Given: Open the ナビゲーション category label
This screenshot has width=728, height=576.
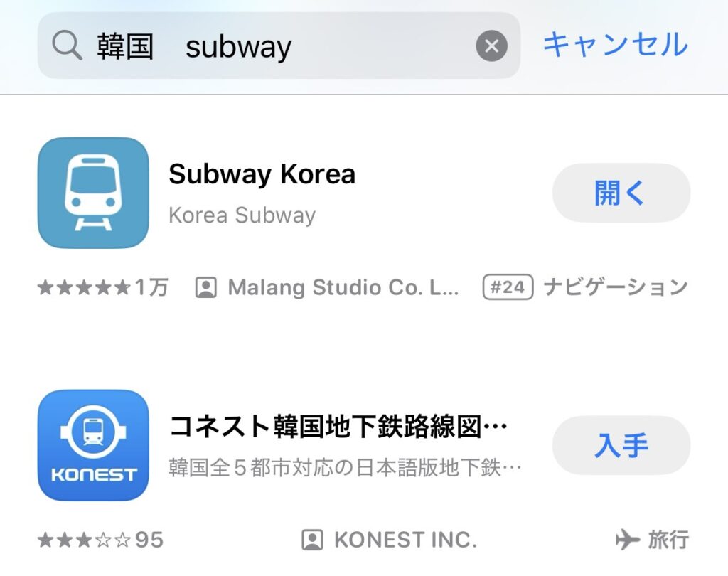Looking at the screenshot, I should click(x=616, y=287).
